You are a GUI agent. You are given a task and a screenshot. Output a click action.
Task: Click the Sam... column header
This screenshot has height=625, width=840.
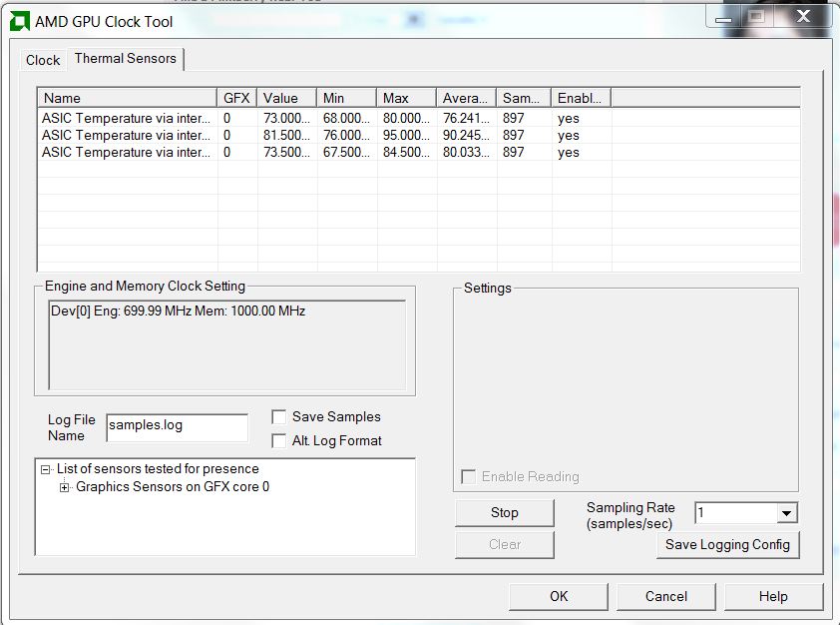(x=524, y=98)
